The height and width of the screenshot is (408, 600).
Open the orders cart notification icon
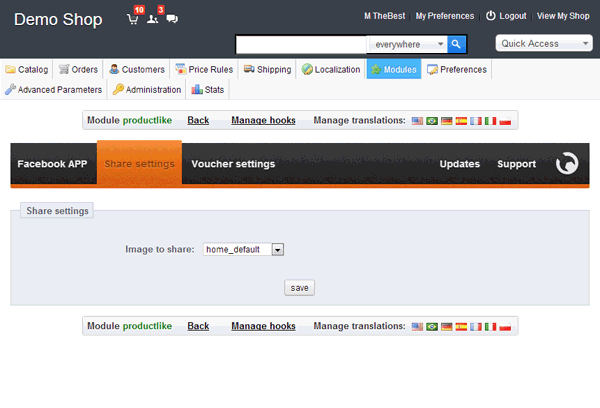coord(133,18)
